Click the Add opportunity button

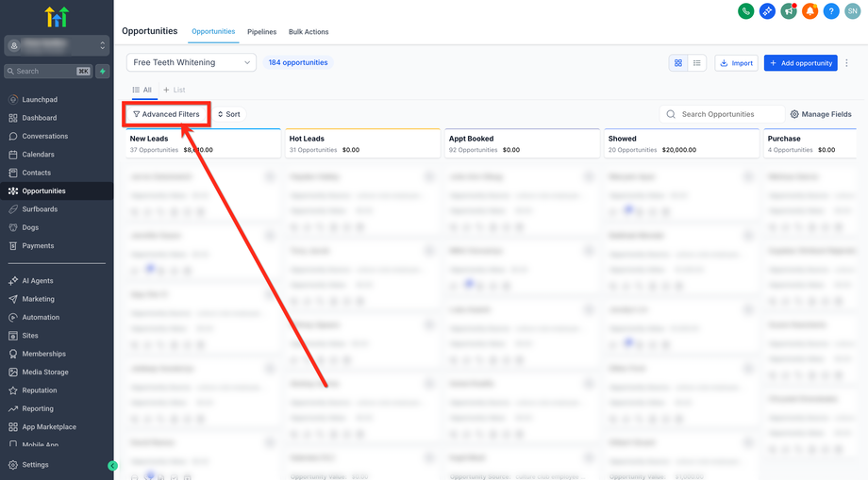[x=800, y=63]
